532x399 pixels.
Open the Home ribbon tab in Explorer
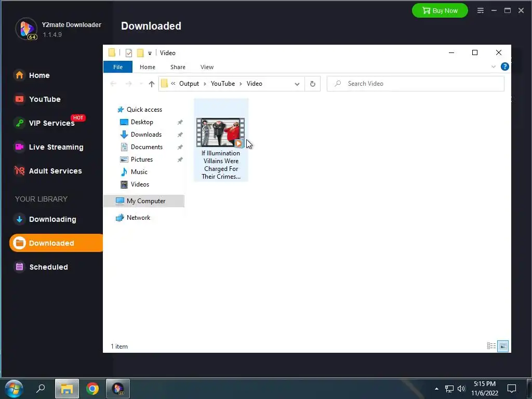tap(147, 67)
